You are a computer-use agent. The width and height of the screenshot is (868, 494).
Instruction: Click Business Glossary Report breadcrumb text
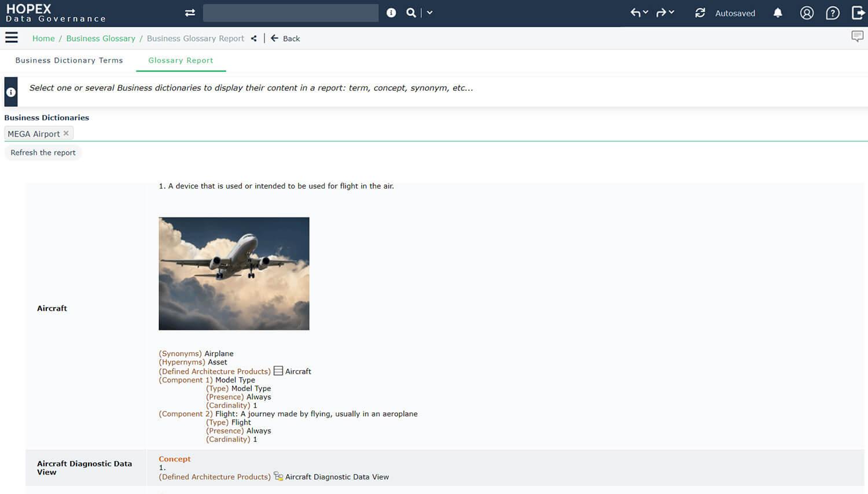[196, 38]
